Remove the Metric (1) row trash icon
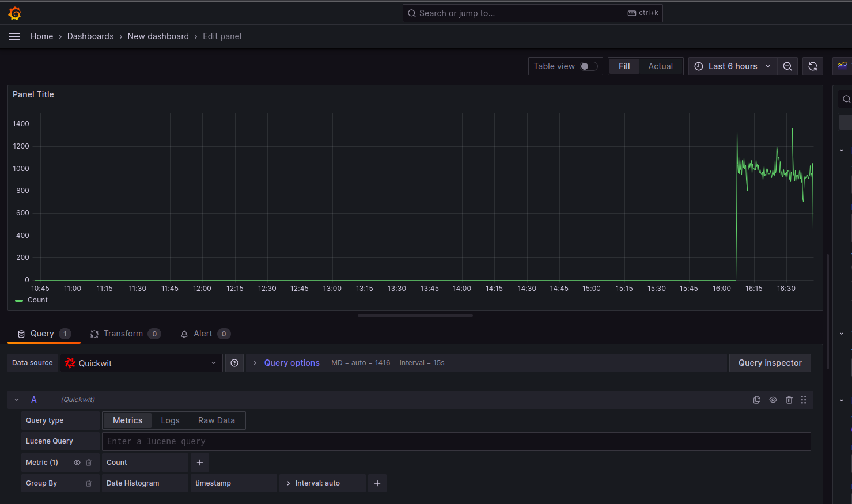852x504 pixels. coord(89,463)
